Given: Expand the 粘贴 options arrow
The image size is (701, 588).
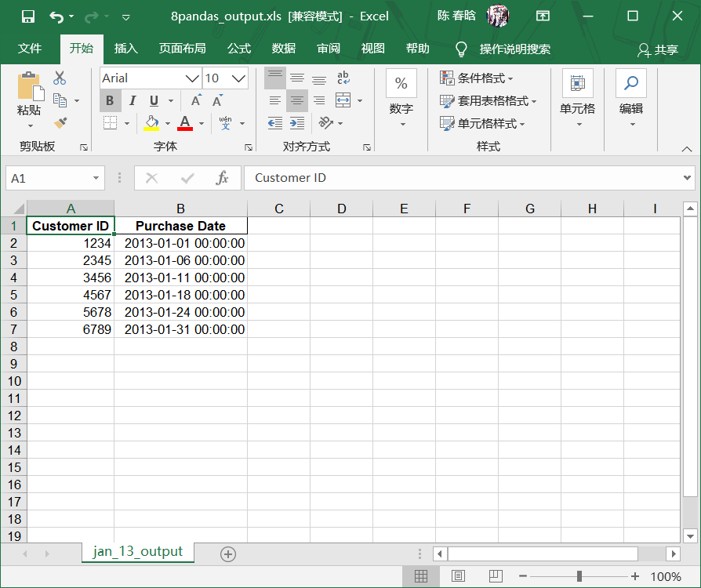Looking at the screenshot, I should point(30,125).
